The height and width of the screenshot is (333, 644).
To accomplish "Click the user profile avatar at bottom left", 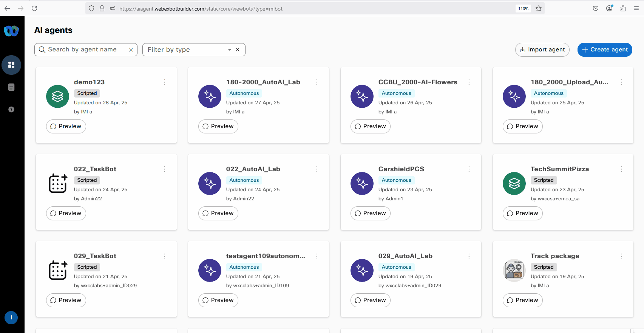I will pos(11,318).
